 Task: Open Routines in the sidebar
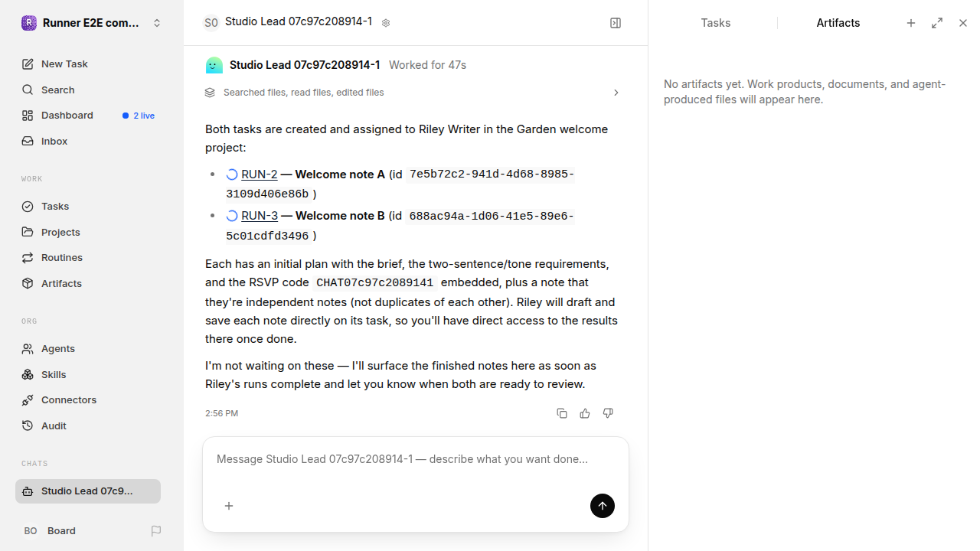88,258
